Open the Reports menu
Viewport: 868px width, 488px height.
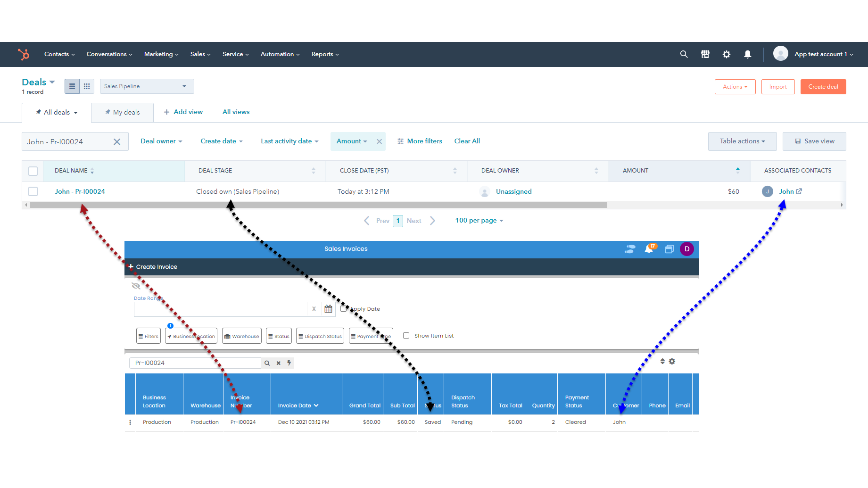tap(325, 54)
